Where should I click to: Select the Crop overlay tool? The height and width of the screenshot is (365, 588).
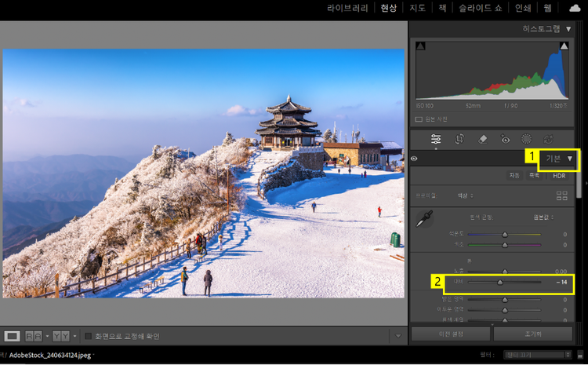[x=459, y=139]
